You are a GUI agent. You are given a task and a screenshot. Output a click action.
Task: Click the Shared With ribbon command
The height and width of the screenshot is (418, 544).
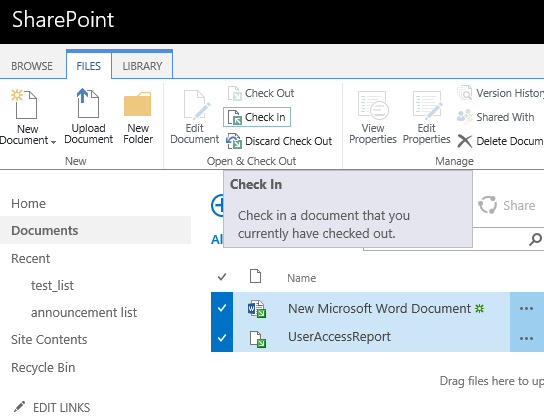[x=496, y=117]
